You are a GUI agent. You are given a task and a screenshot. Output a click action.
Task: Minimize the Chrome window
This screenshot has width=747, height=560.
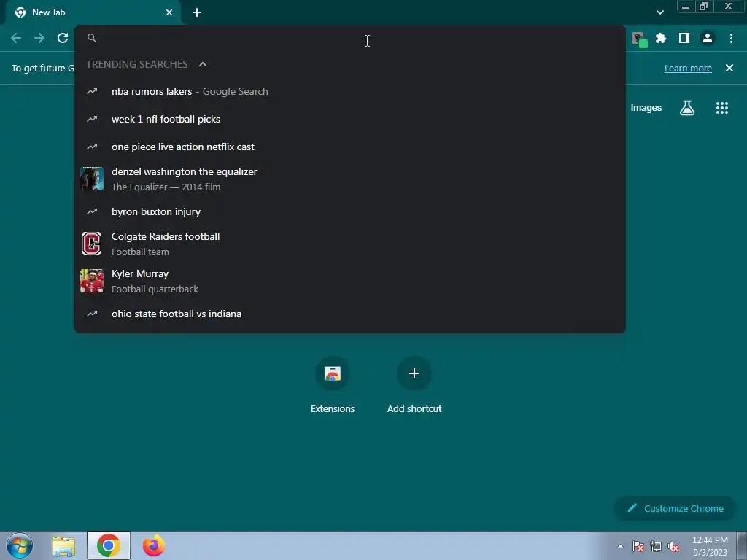click(x=686, y=6)
